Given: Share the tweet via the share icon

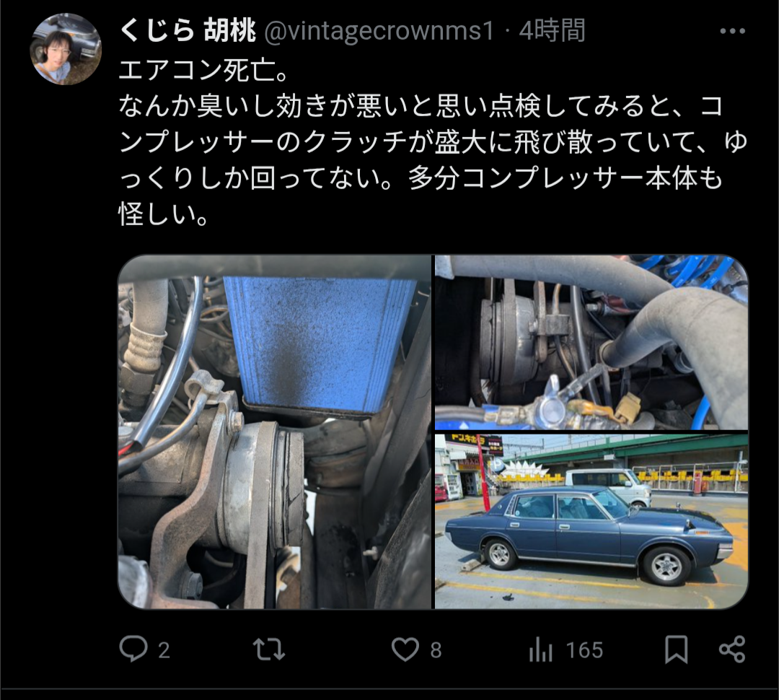Looking at the screenshot, I should click(732, 649).
